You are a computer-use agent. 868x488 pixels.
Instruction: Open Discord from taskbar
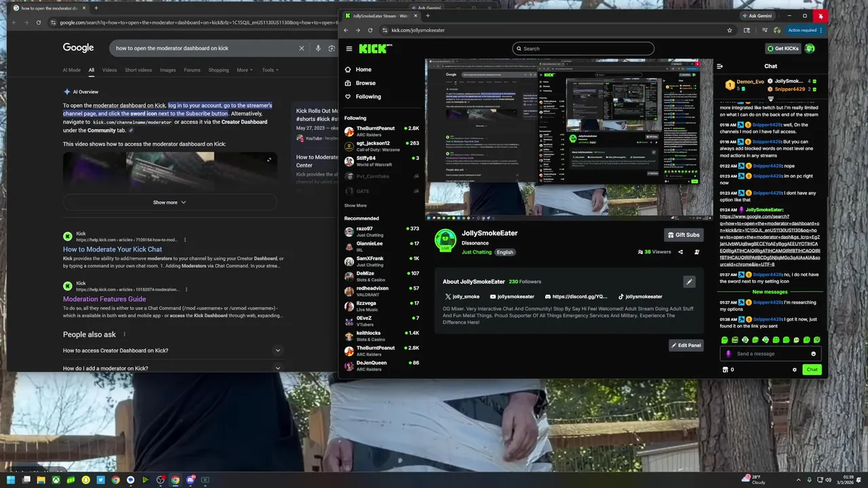coord(191,480)
